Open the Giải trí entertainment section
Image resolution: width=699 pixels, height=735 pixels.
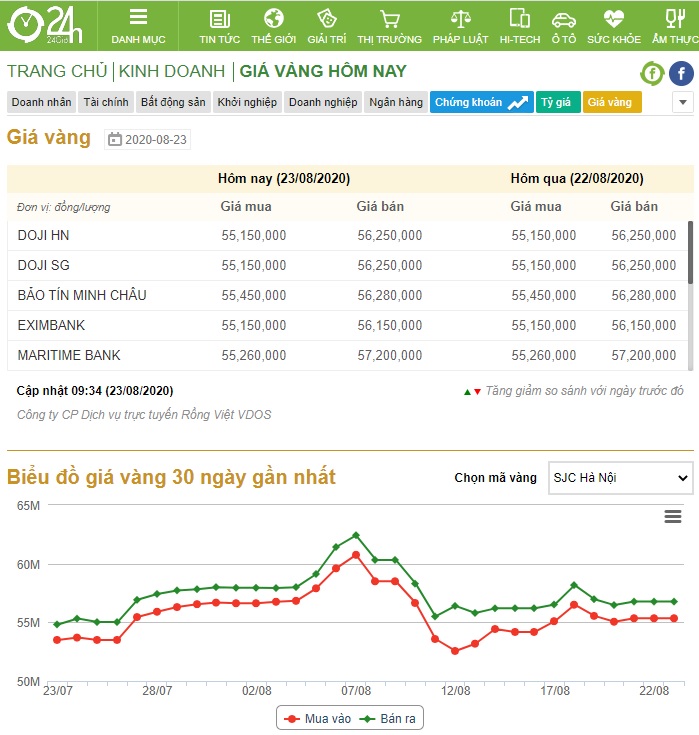click(x=327, y=26)
